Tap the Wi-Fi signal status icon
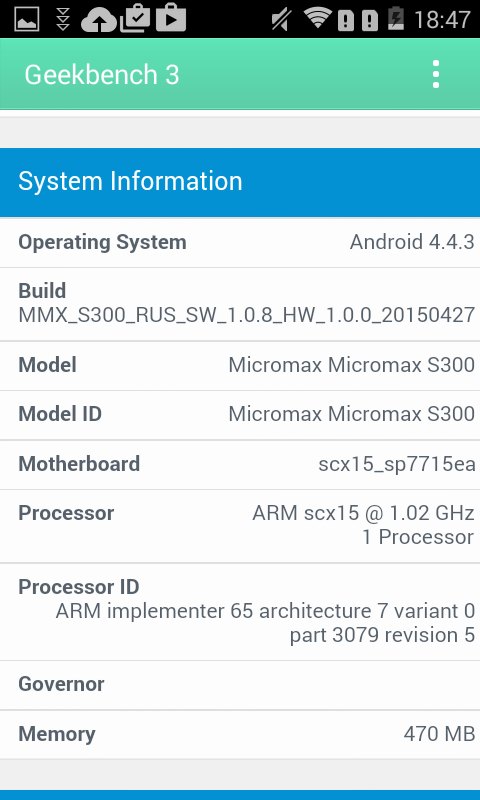 point(317,18)
